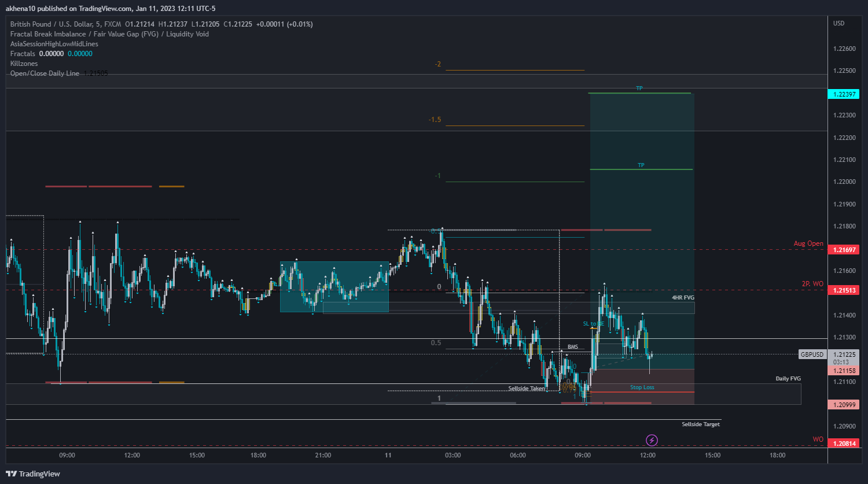Click the 1.20900 price scale label
Image resolution: width=868 pixels, height=484 pixels.
[x=844, y=427]
